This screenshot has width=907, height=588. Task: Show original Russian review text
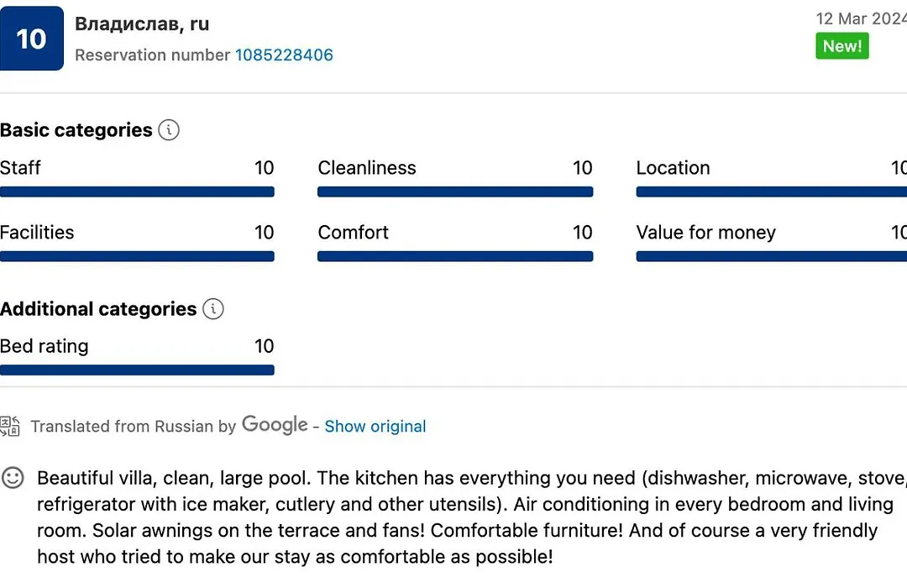click(375, 427)
